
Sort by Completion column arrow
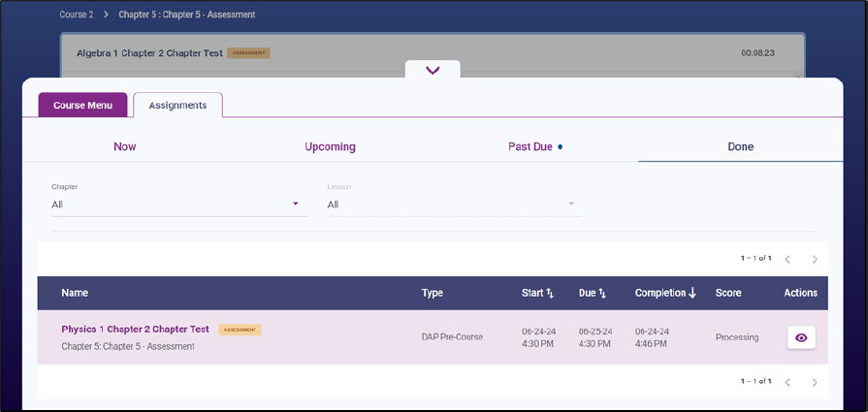(x=691, y=293)
